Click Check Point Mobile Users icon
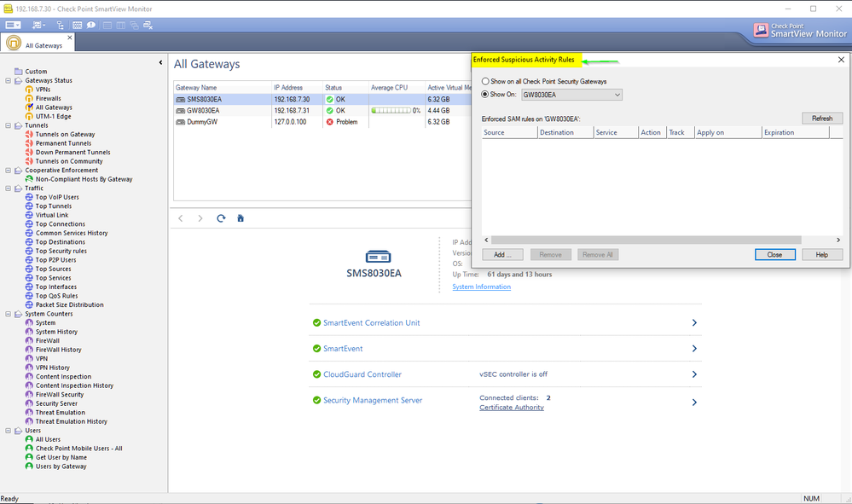This screenshot has height=504, width=852. (x=29, y=448)
